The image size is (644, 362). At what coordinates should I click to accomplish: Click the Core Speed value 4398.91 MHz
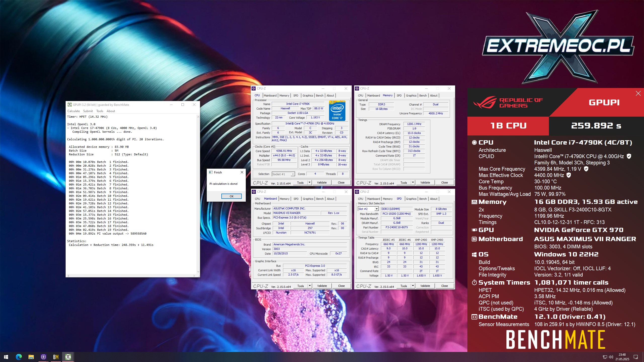284,151
